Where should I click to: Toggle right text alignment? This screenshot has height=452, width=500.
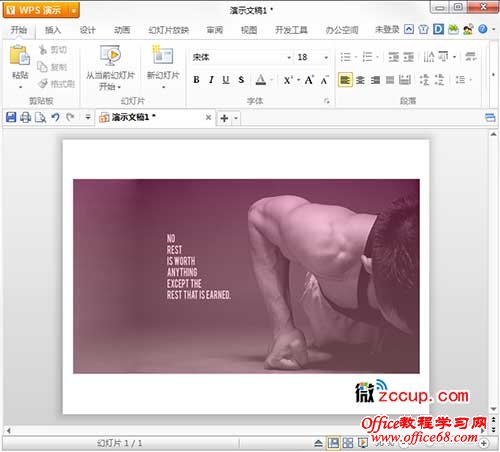click(375, 80)
